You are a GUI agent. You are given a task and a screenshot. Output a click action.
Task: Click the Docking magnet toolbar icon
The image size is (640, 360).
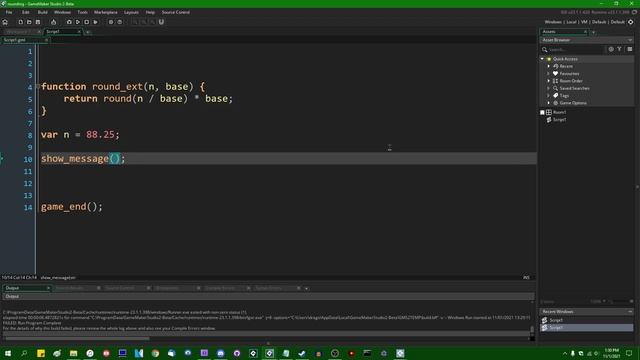161,22
